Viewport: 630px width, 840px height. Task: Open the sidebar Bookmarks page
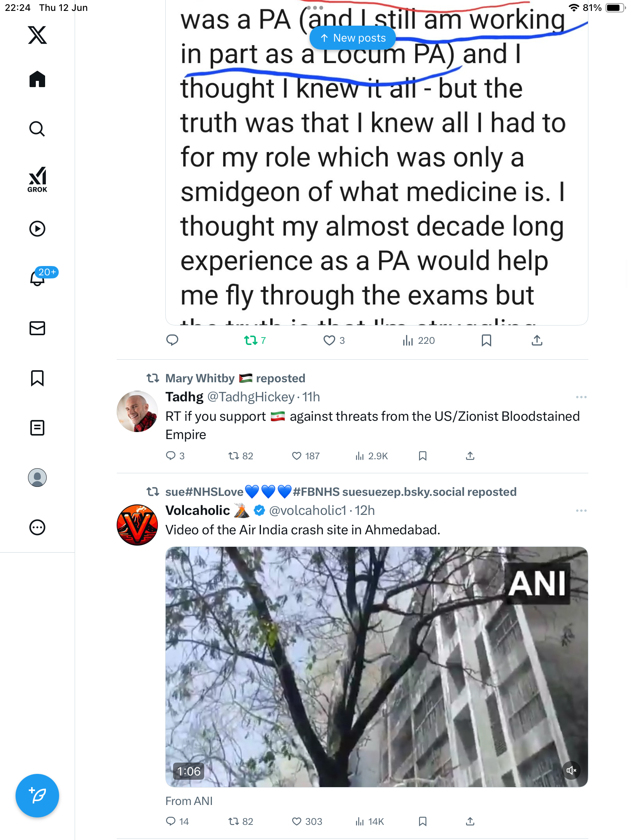[37, 378]
